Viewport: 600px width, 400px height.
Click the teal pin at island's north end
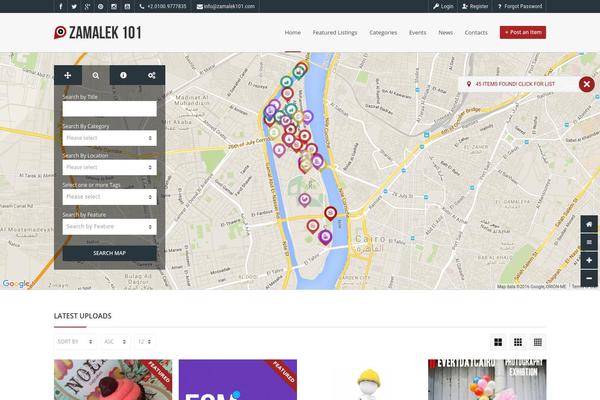(x=298, y=72)
